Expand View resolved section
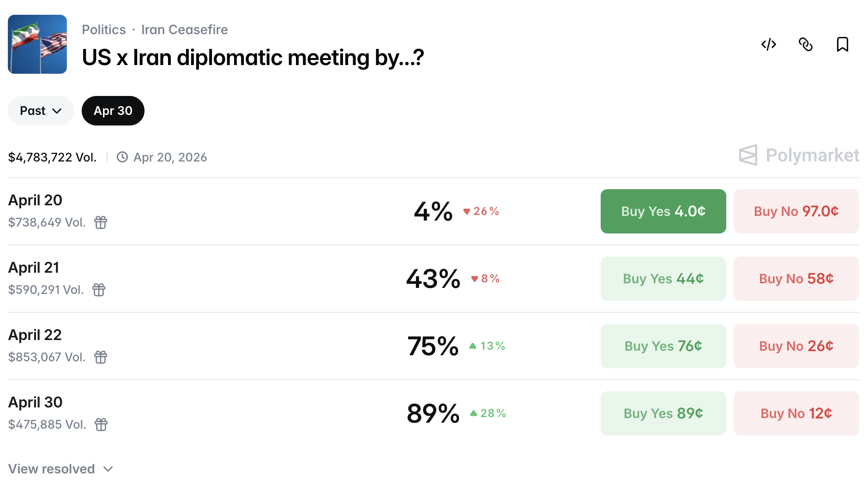868x490 pixels. tap(60, 469)
